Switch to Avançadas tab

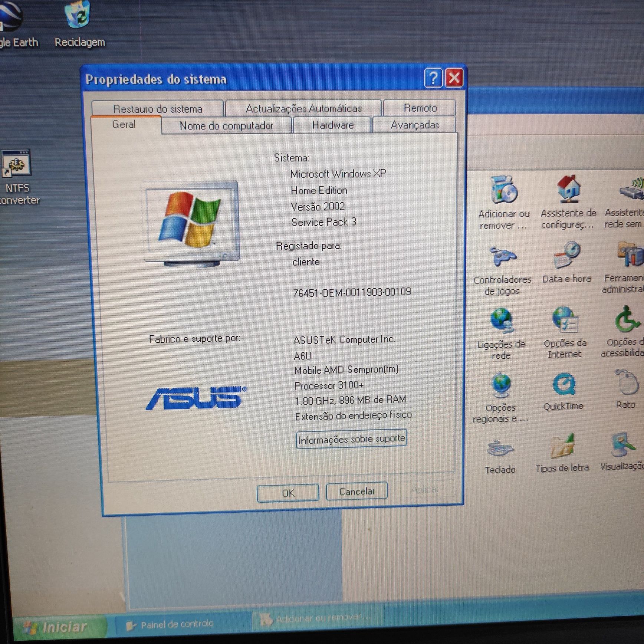tap(415, 125)
